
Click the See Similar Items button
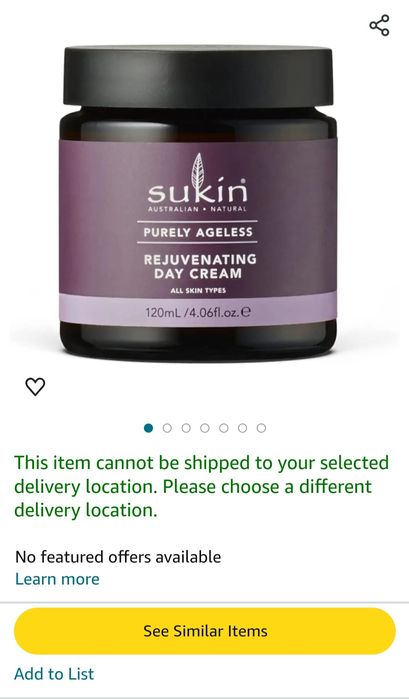[205, 631]
